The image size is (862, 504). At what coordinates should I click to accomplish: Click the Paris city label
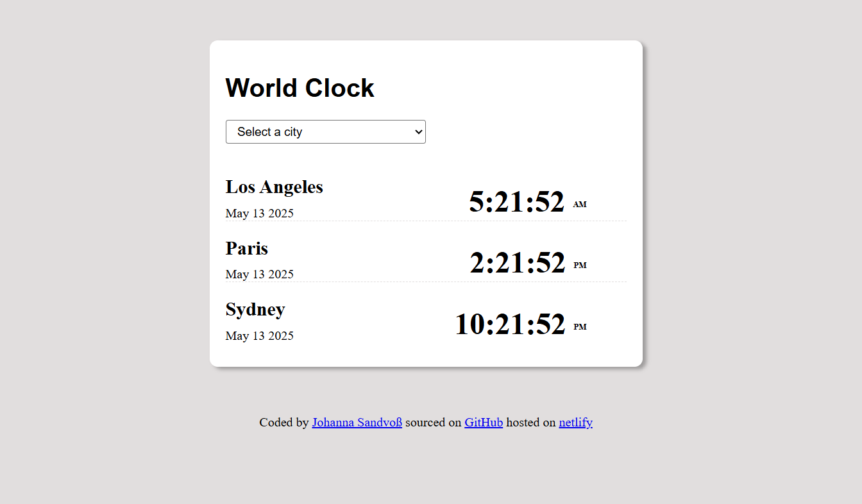click(x=246, y=248)
